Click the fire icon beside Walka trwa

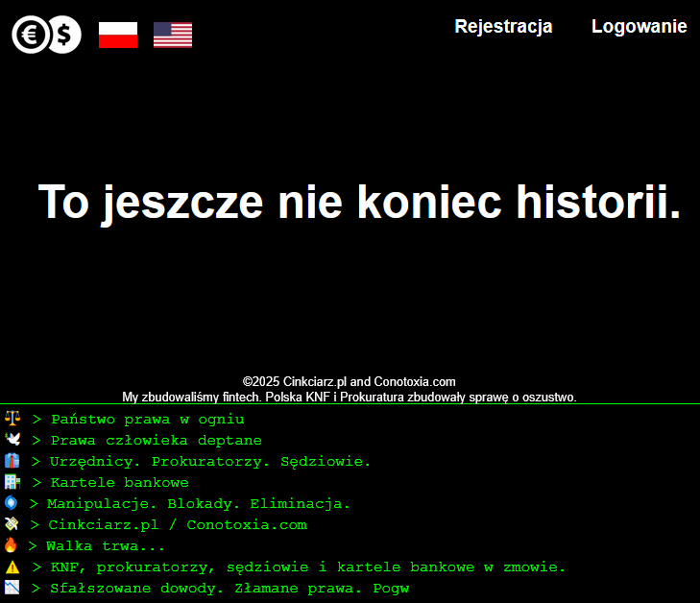(x=11, y=545)
